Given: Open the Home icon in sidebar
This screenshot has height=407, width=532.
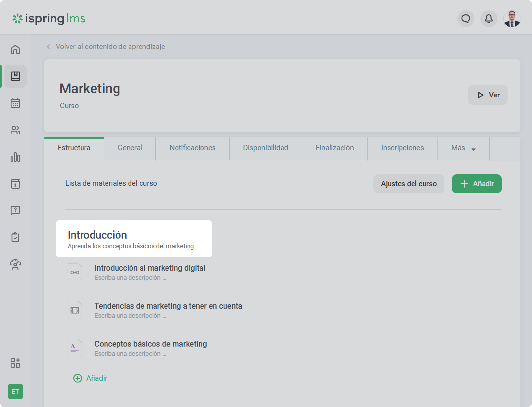Looking at the screenshot, I should point(15,50).
